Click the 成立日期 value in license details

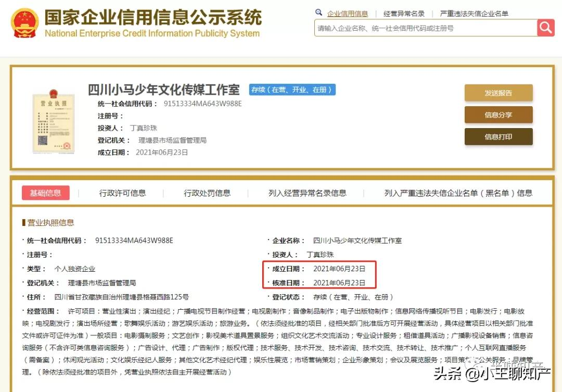[x=339, y=269]
